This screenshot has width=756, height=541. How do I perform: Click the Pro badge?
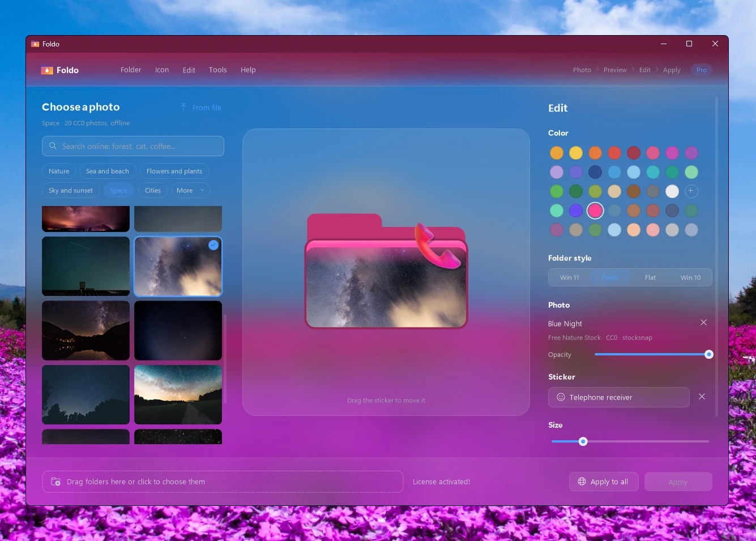click(702, 70)
